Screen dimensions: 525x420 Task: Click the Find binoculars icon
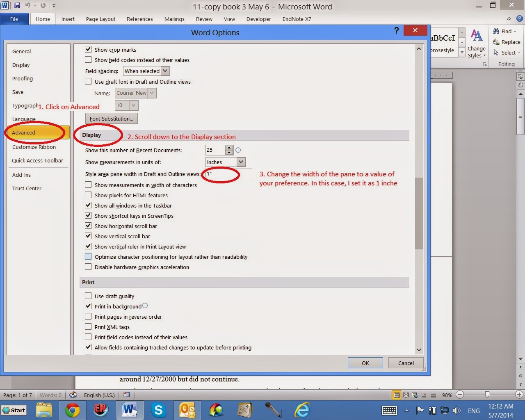(x=496, y=31)
